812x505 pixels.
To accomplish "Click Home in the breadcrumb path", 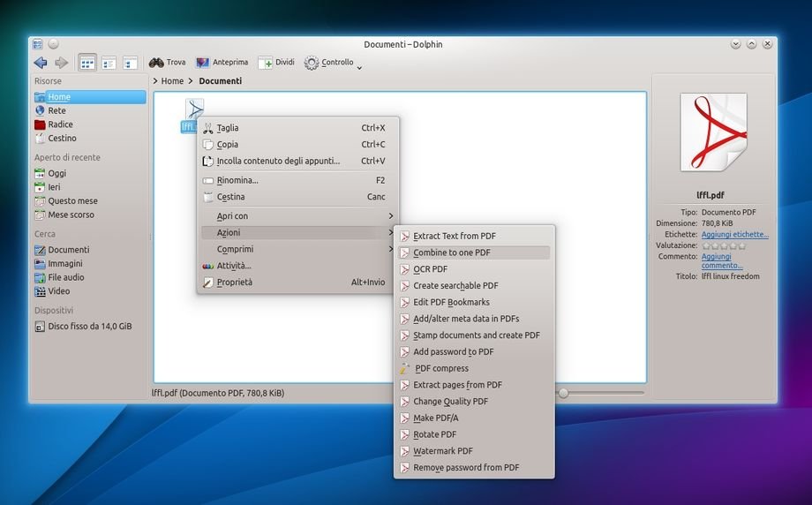I will (172, 81).
